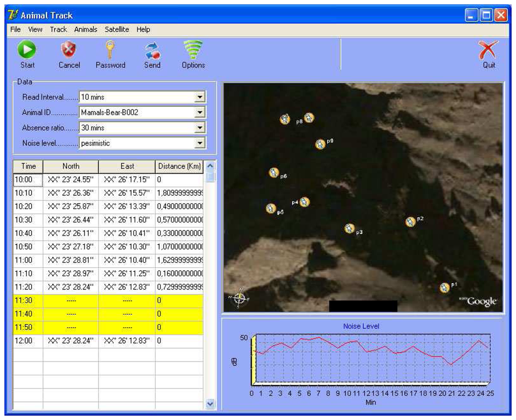Open the Animal ID dropdown arrow
The image size is (516, 420).
[200, 112]
